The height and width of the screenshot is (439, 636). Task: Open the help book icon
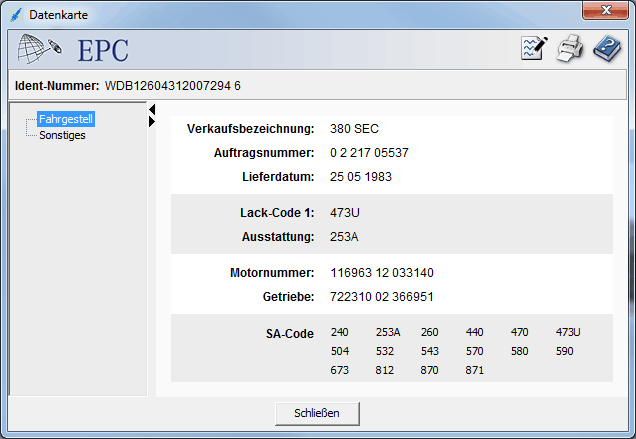606,49
